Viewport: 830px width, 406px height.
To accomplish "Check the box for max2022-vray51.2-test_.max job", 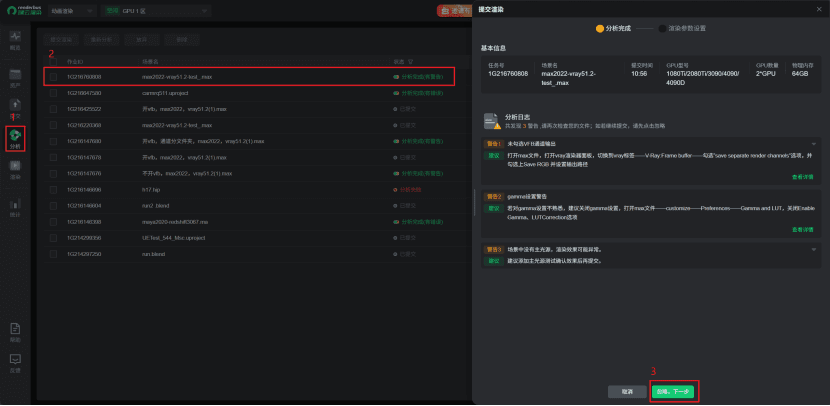I will point(54,76).
